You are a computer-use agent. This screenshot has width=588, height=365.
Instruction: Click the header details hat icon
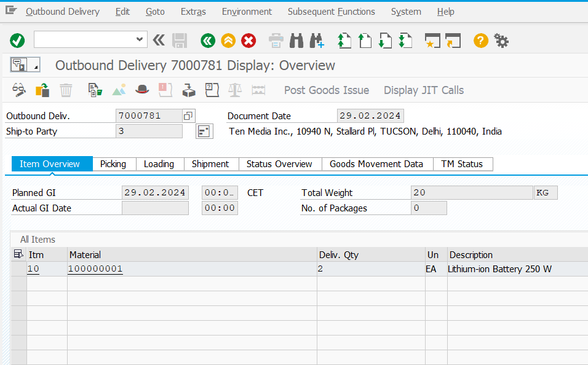[x=143, y=90]
